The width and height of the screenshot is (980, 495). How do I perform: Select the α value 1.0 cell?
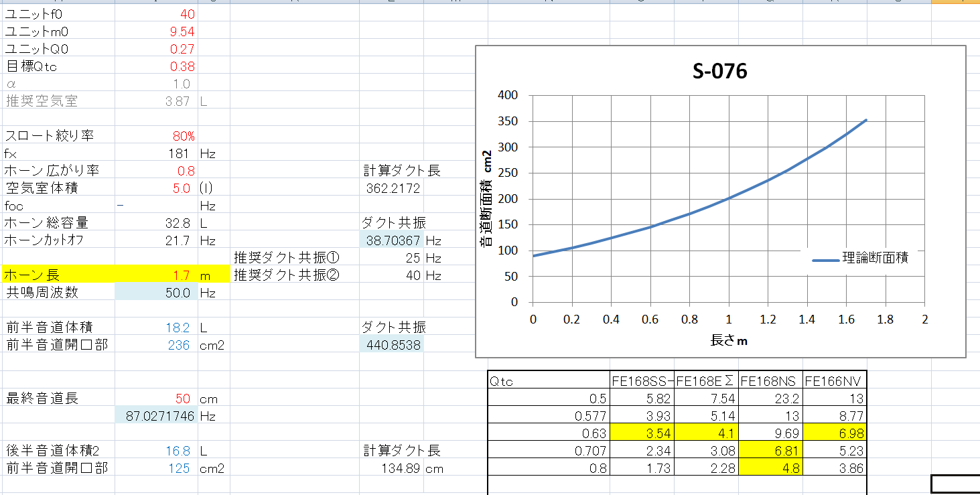(x=156, y=84)
